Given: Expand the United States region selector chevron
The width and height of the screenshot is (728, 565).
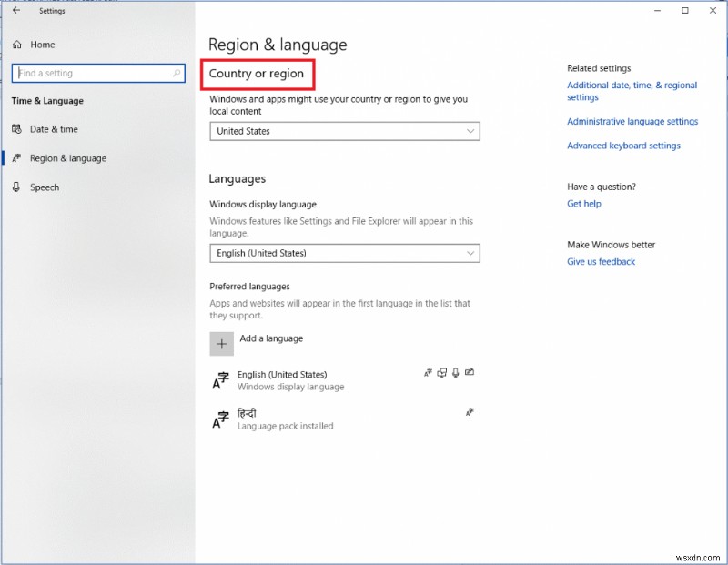Looking at the screenshot, I should coord(471,131).
